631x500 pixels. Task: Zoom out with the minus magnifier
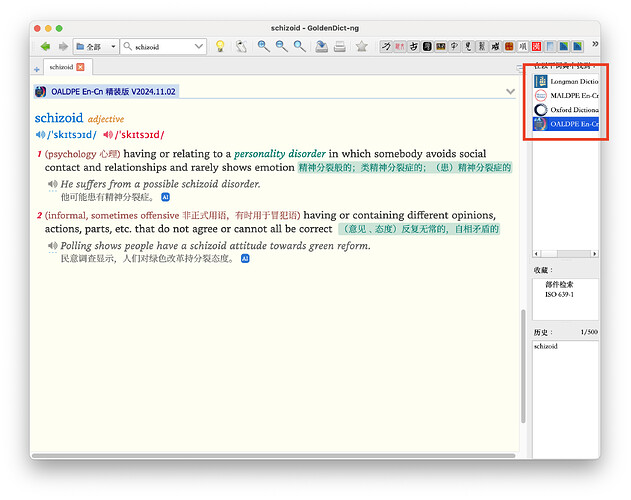281,46
